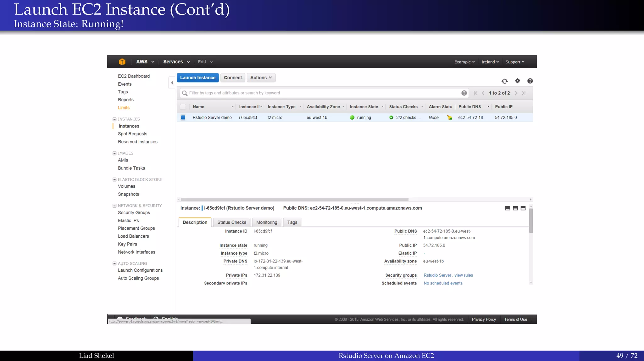
Task: Set details pane to half height layout icon
Action: (x=515, y=208)
